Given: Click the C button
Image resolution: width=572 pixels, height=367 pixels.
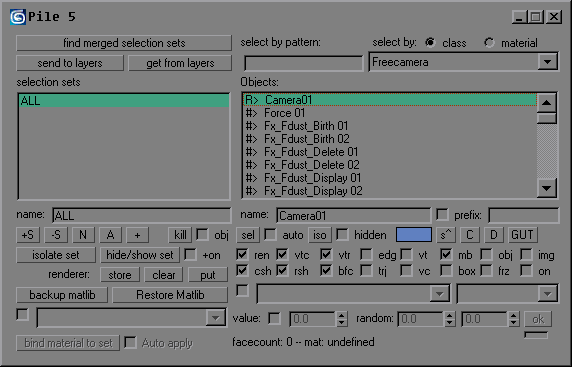Looking at the screenshot, I should pyautogui.click(x=469, y=235).
